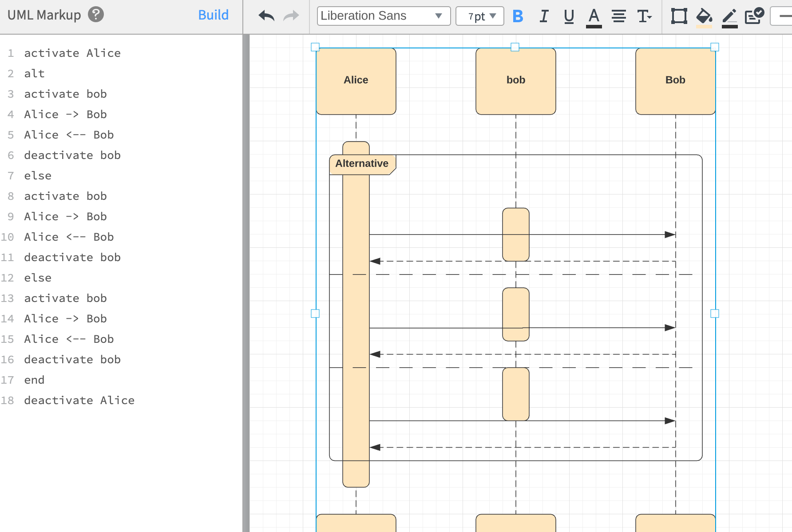The image size is (792, 532).
Task: Toggle italic formatting
Action: click(544, 16)
